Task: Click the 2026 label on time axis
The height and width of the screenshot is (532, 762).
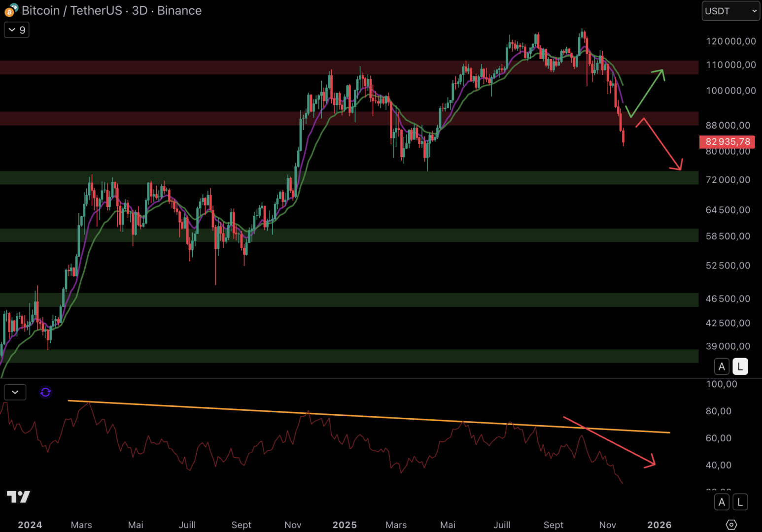Action: coord(659,525)
